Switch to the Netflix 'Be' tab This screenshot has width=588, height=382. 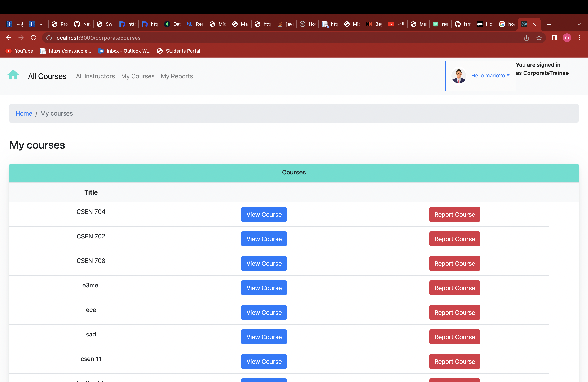[x=374, y=24]
